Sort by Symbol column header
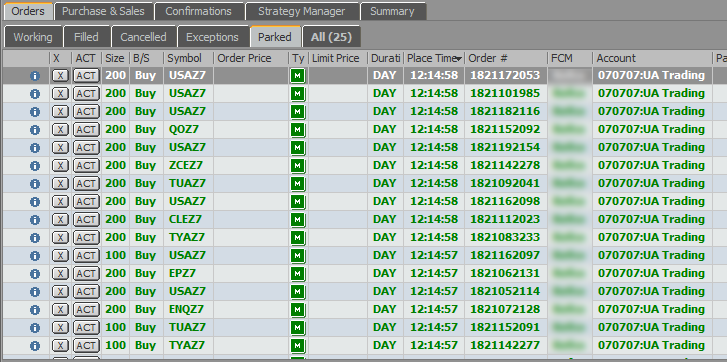 (x=188, y=58)
